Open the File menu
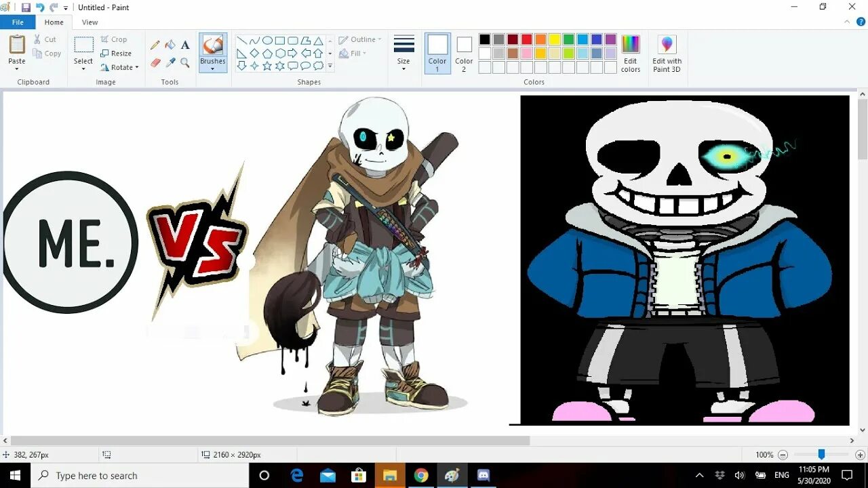This screenshot has height=488, width=868. pyautogui.click(x=18, y=22)
